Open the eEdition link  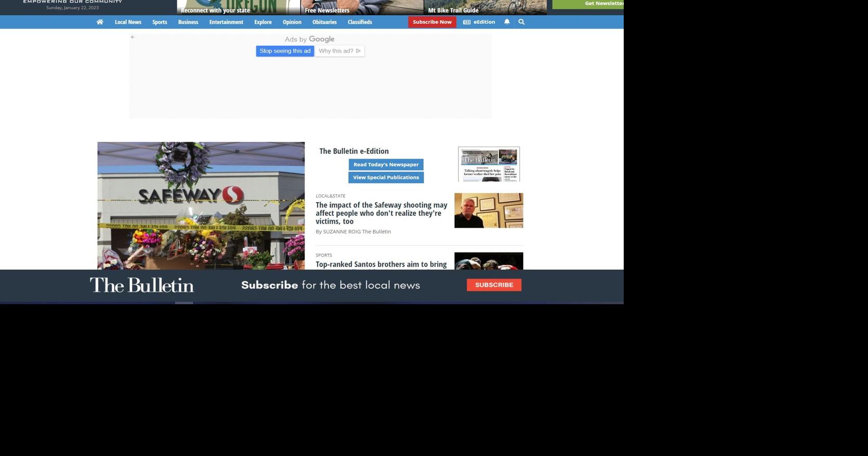[x=479, y=22]
